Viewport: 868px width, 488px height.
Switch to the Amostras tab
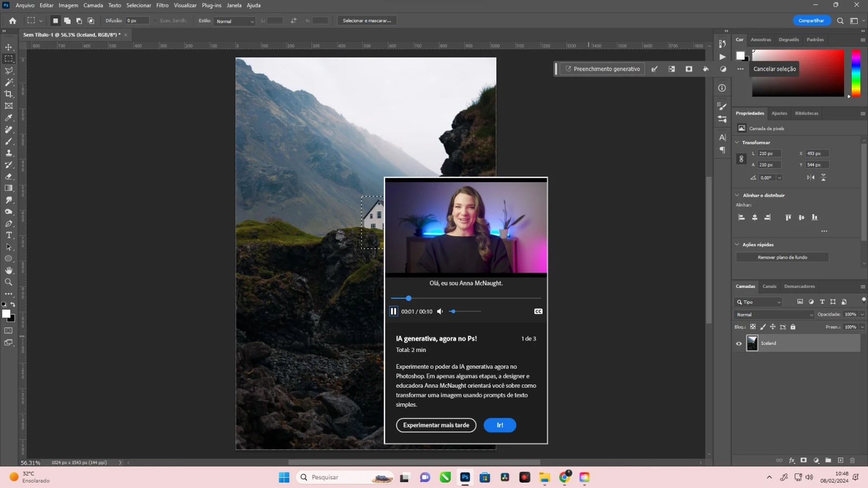(761, 40)
